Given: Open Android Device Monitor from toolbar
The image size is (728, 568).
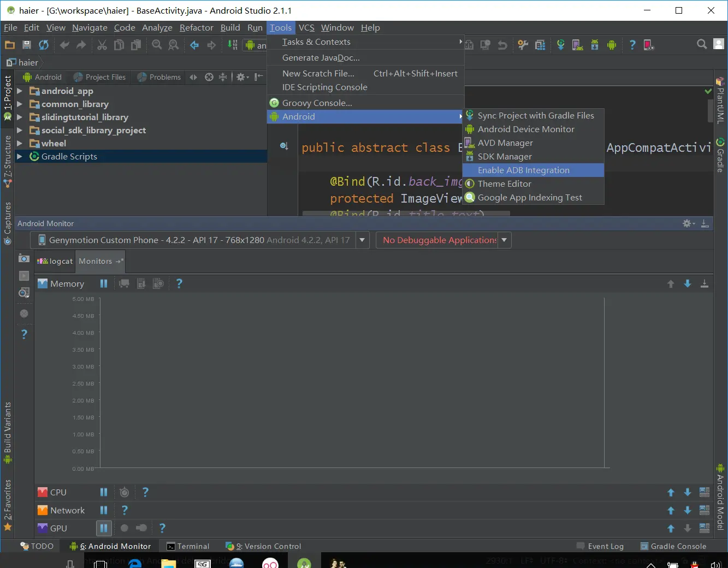Looking at the screenshot, I should coord(612,45).
